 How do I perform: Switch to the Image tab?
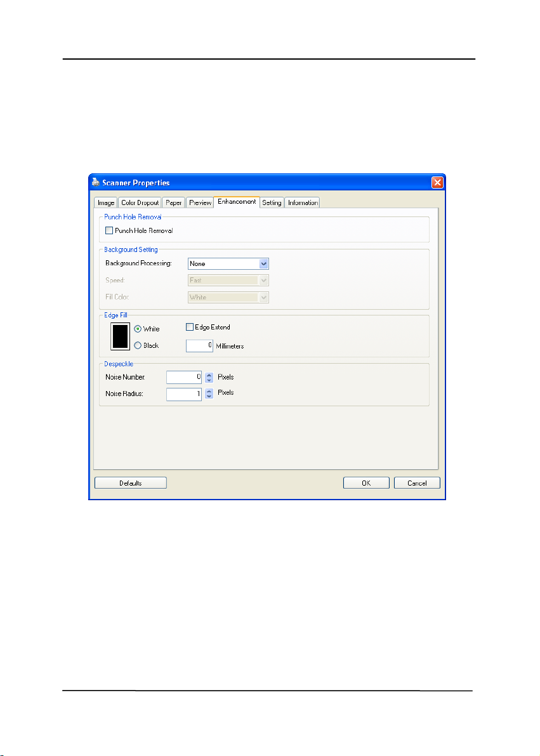point(105,203)
